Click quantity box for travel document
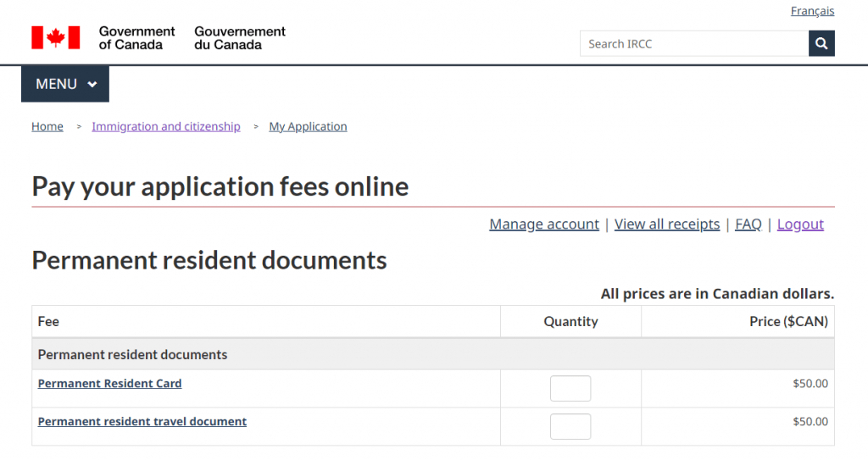 (x=570, y=427)
